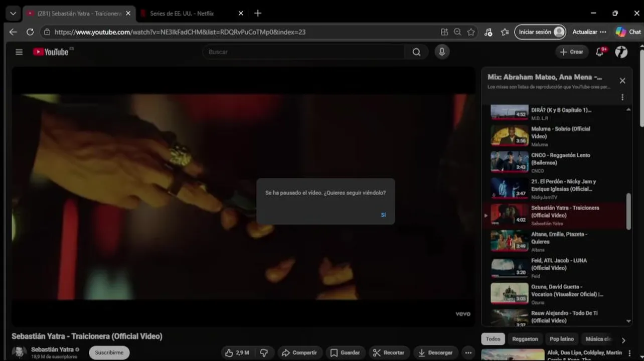Click the page vertical scrollbar
This screenshot has height=361, width=644.
641,87
